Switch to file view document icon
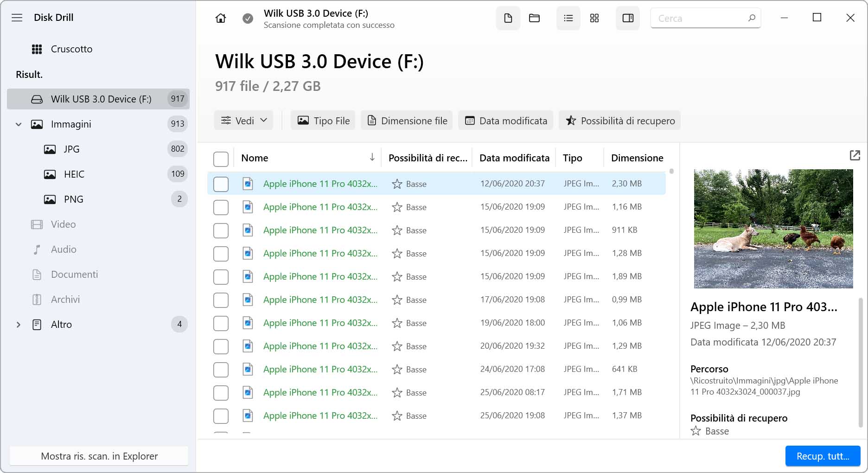 [508, 18]
